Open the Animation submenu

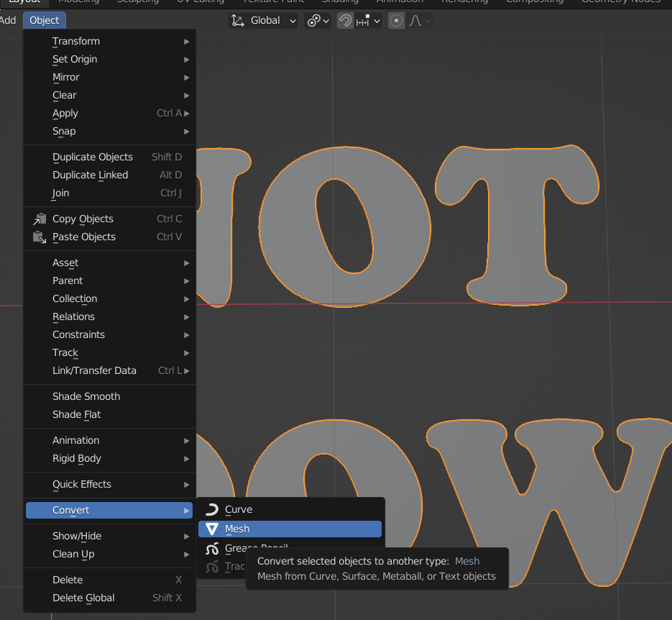(109, 440)
